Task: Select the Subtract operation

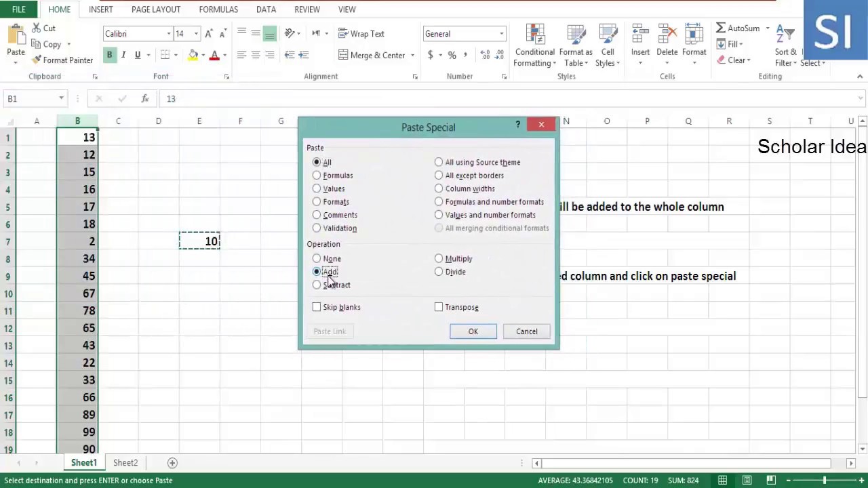Action: 317,285
